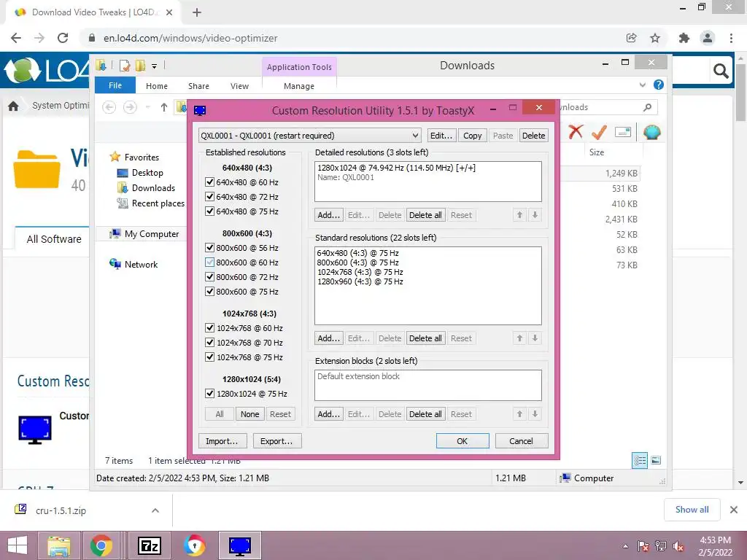Screen dimensions: 747x560
Task: Click the Import... button
Action: coord(222,441)
